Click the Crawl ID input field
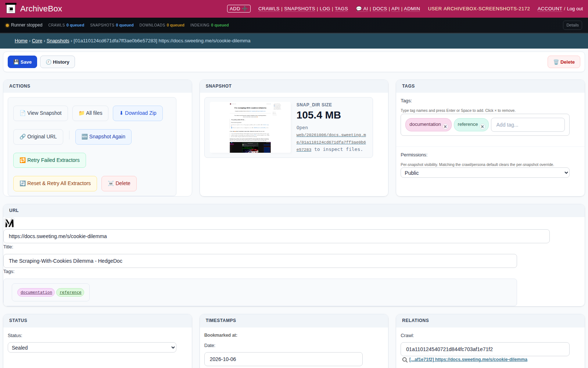This screenshot has height=368, width=588. coord(485,349)
